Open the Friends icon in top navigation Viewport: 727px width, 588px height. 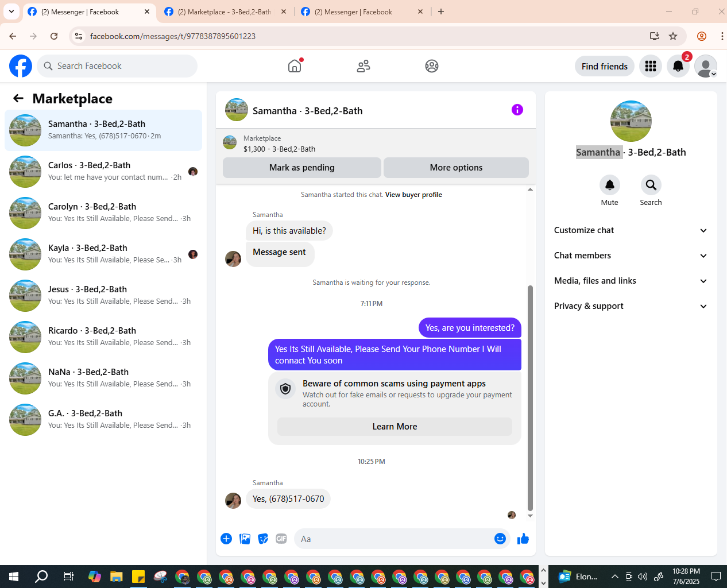click(363, 66)
